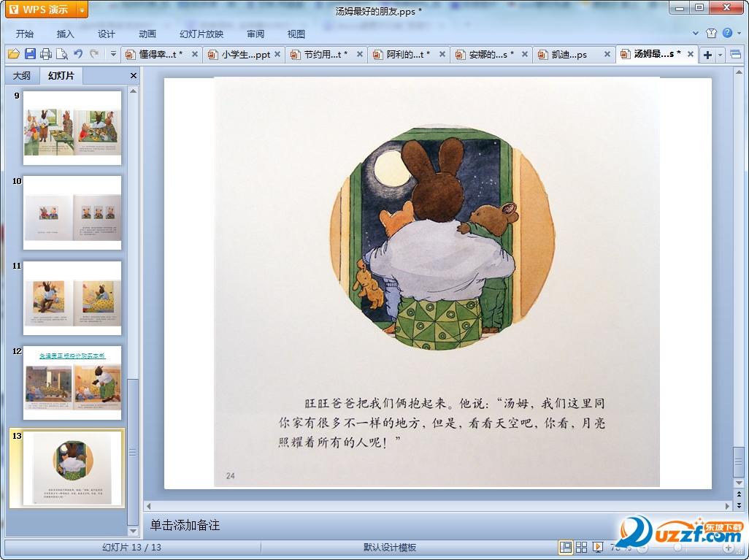Undo the last action
This screenshot has width=749, height=560.
click(78, 54)
